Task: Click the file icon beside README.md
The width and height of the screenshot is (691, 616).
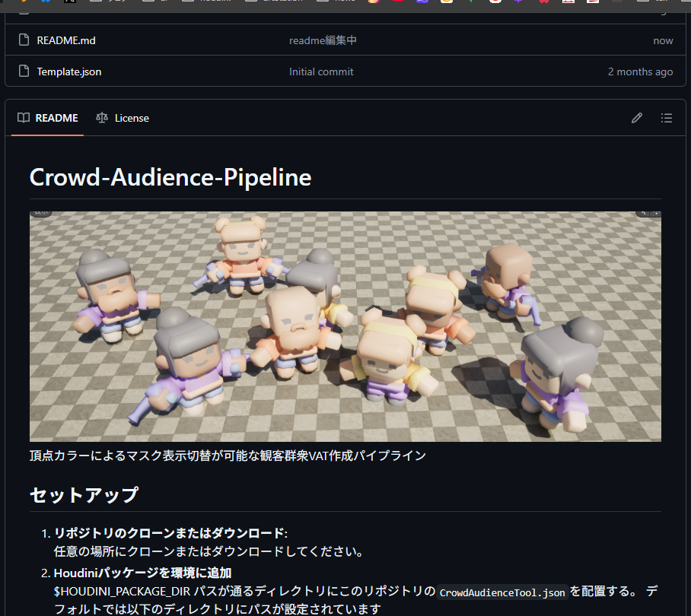Action: coord(24,40)
